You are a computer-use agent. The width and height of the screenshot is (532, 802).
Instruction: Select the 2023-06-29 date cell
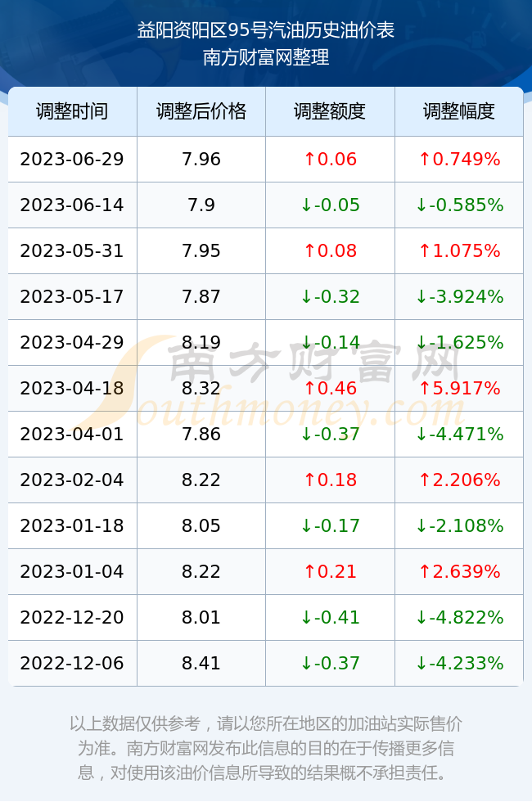(72, 159)
